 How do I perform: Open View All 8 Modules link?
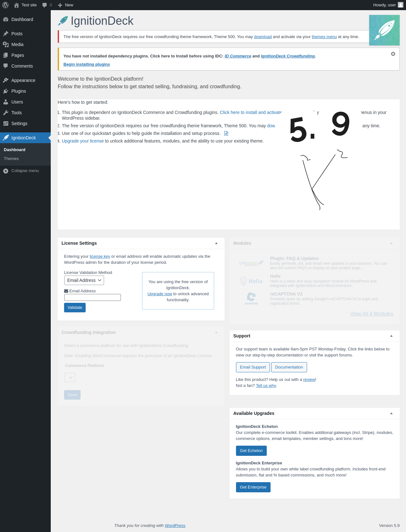pos(372,314)
